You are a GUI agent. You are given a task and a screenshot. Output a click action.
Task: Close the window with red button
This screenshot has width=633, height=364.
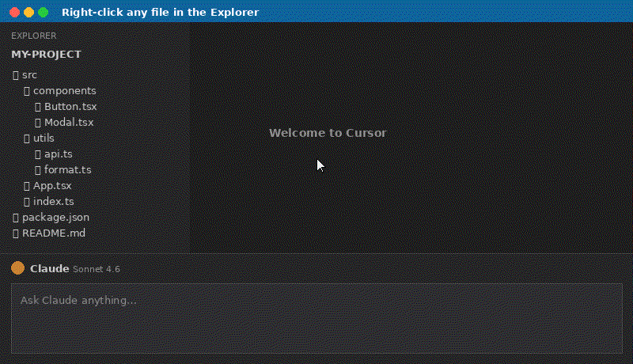(14, 13)
